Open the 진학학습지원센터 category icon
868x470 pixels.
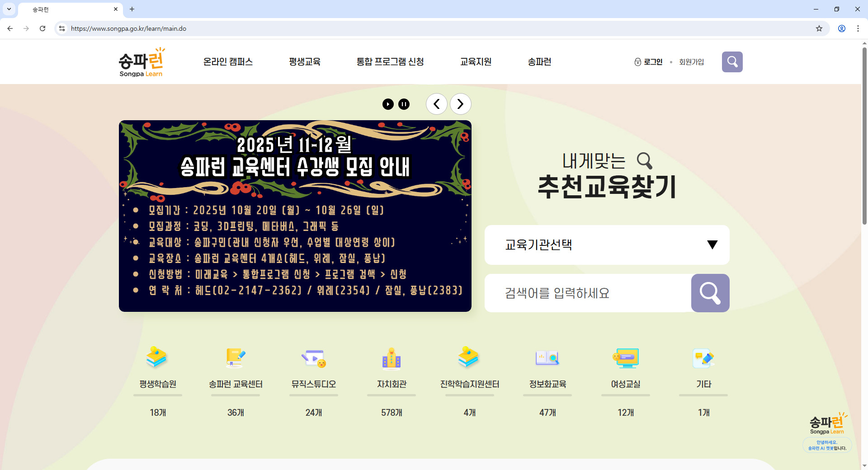[469, 357]
